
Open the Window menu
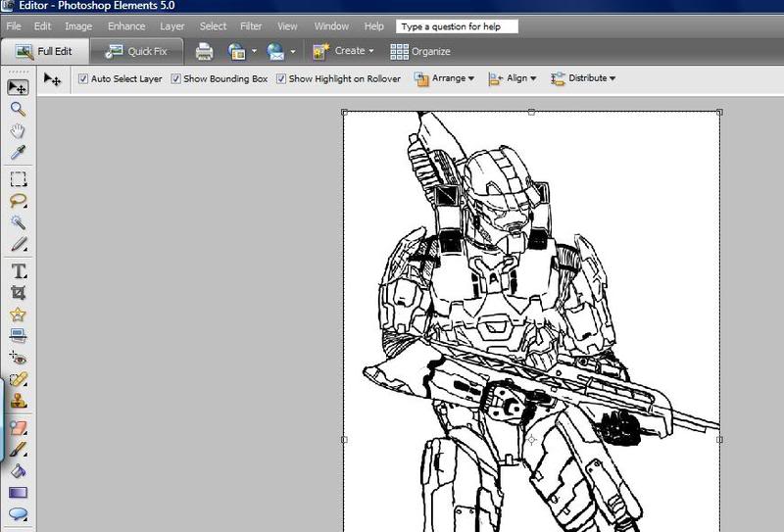tap(331, 26)
